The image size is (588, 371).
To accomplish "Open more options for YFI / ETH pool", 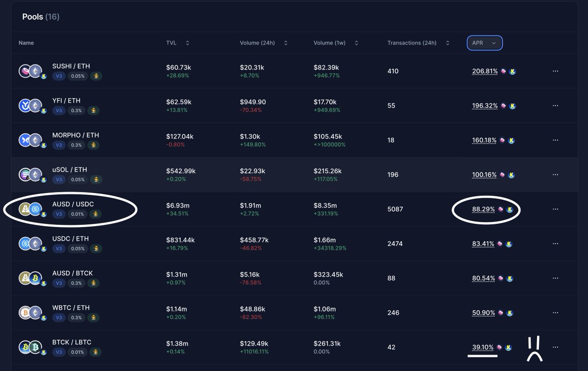I will (x=555, y=106).
